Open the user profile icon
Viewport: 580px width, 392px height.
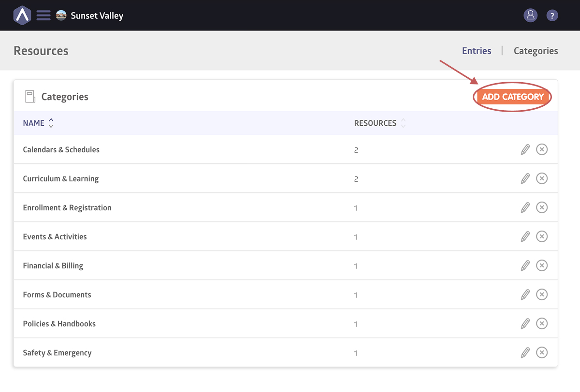click(530, 15)
